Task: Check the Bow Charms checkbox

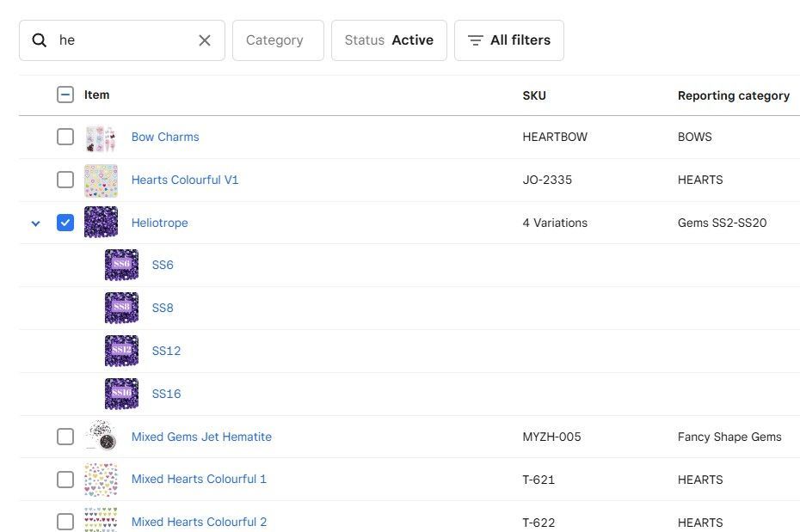Action: [x=65, y=137]
